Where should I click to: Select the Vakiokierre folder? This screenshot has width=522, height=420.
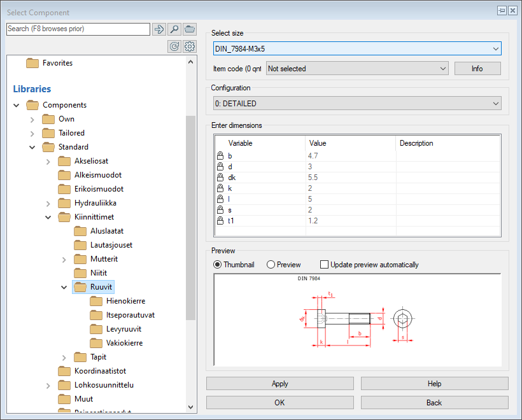pos(124,343)
